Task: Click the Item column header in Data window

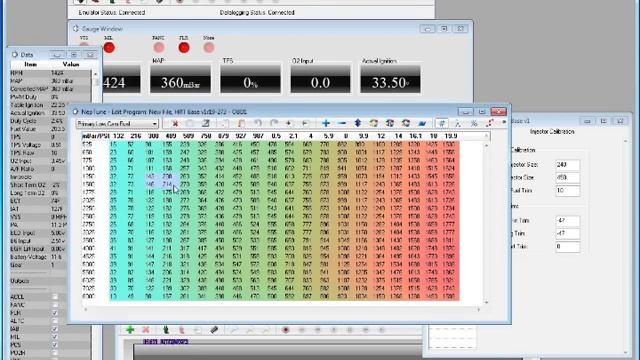Action: tap(31, 64)
